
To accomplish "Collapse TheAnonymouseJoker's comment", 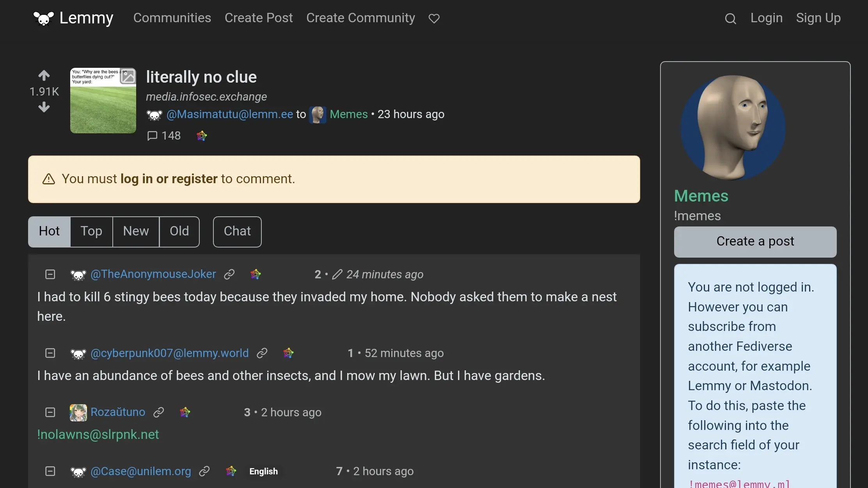I will tap(50, 274).
